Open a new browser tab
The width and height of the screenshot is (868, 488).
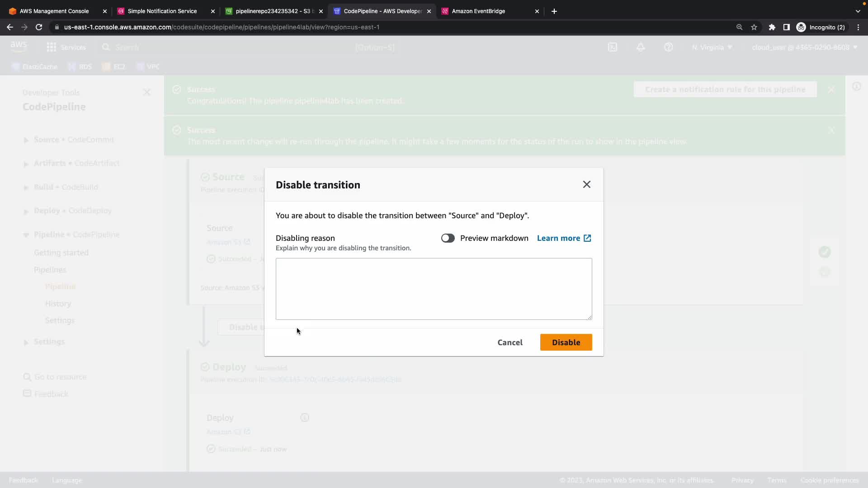click(x=554, y=11)
